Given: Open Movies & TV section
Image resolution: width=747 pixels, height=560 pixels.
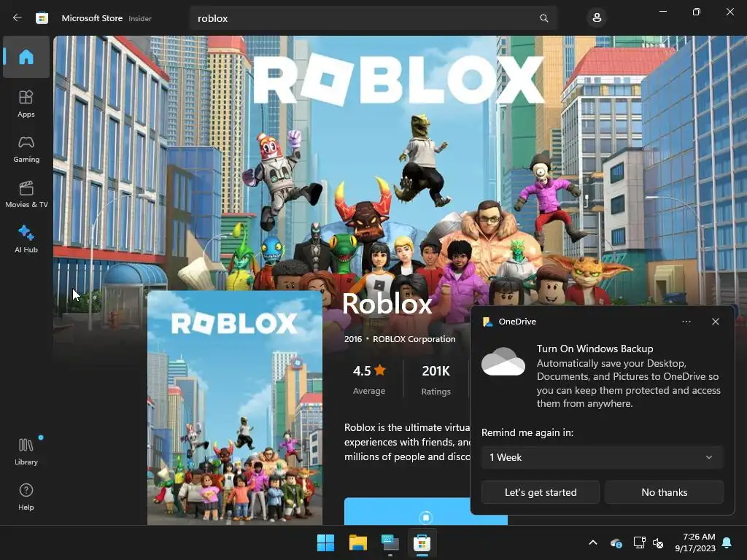Looking at the screenshot, I should coord(26,194).
